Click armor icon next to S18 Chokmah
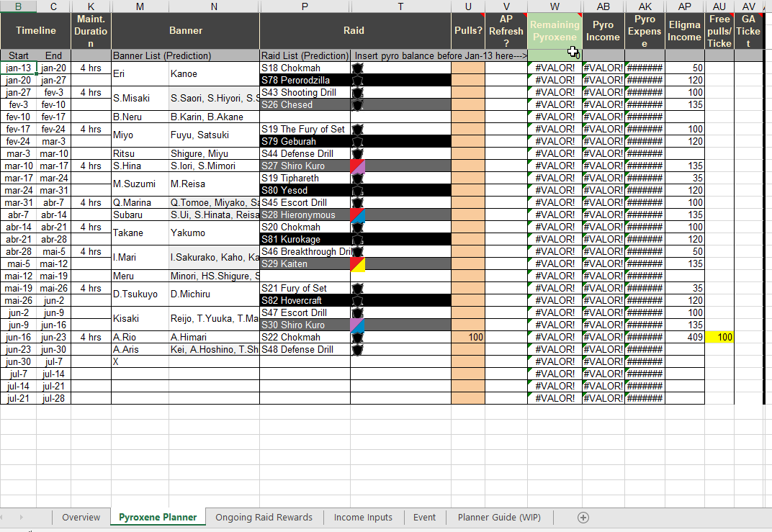The image size is (772, 532). 357,68
